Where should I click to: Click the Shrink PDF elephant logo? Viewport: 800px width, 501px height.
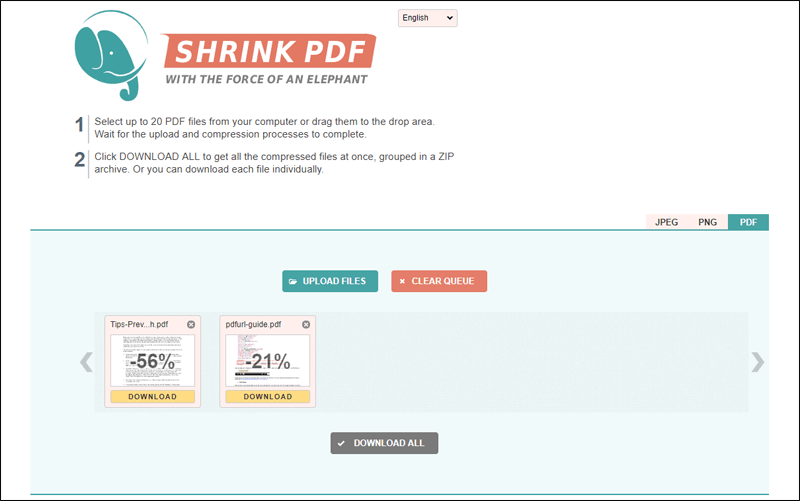(112, 55)
